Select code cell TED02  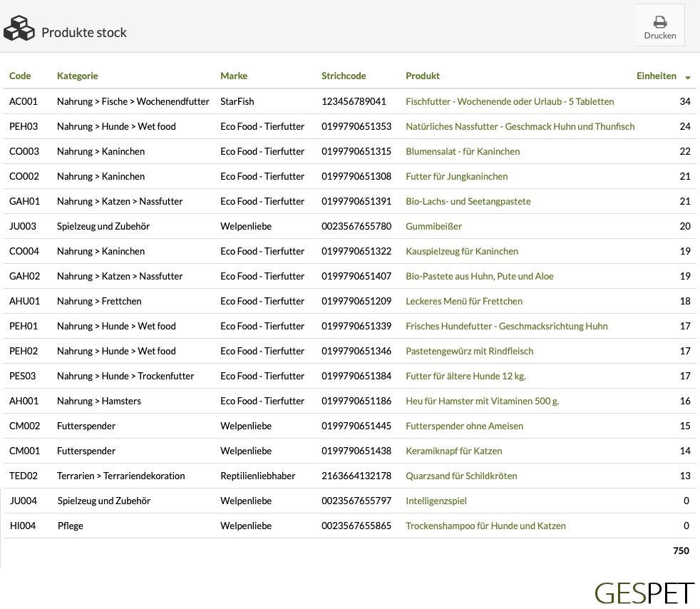[24, 476]
